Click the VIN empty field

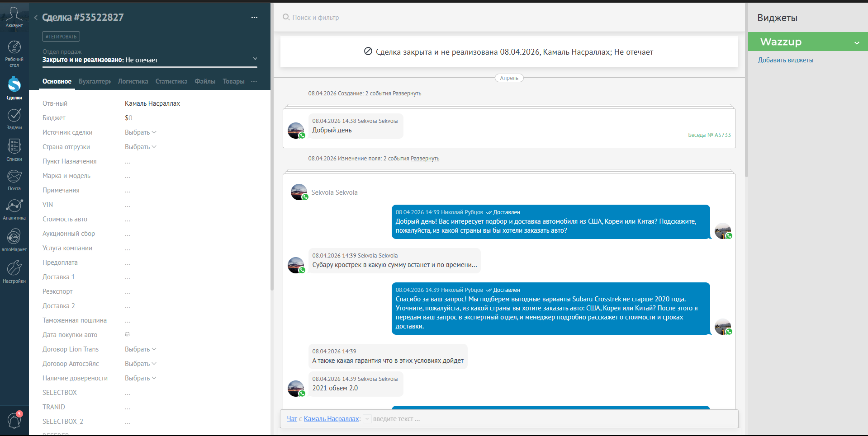coord(128,205)
